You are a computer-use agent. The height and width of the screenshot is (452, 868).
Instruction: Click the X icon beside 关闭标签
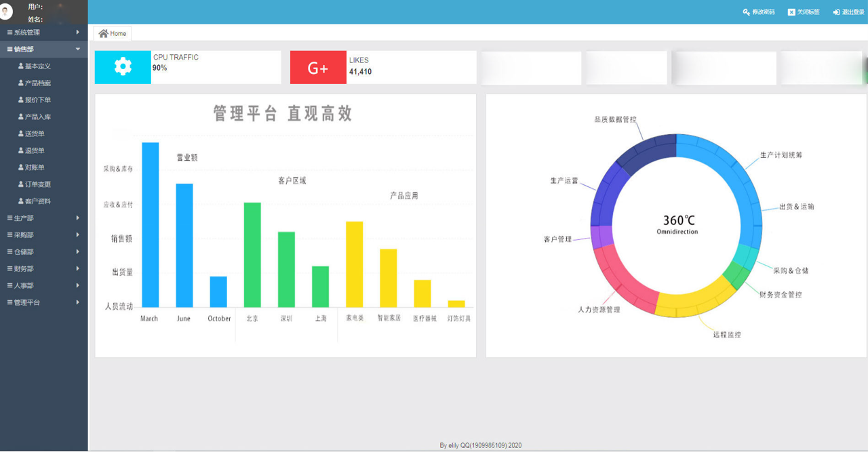(791, 12)
